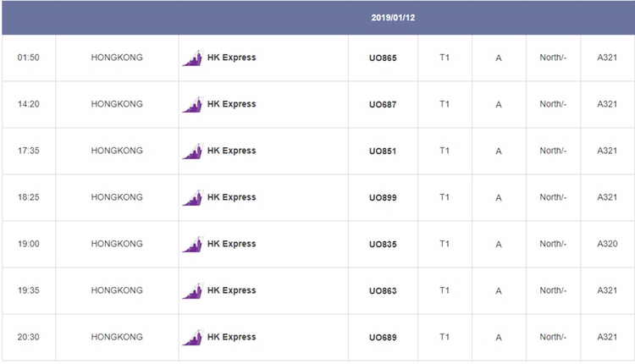Viewport: 635px width, 364px height.
Task: Open flight number UO899
Action: pos(383,197)
